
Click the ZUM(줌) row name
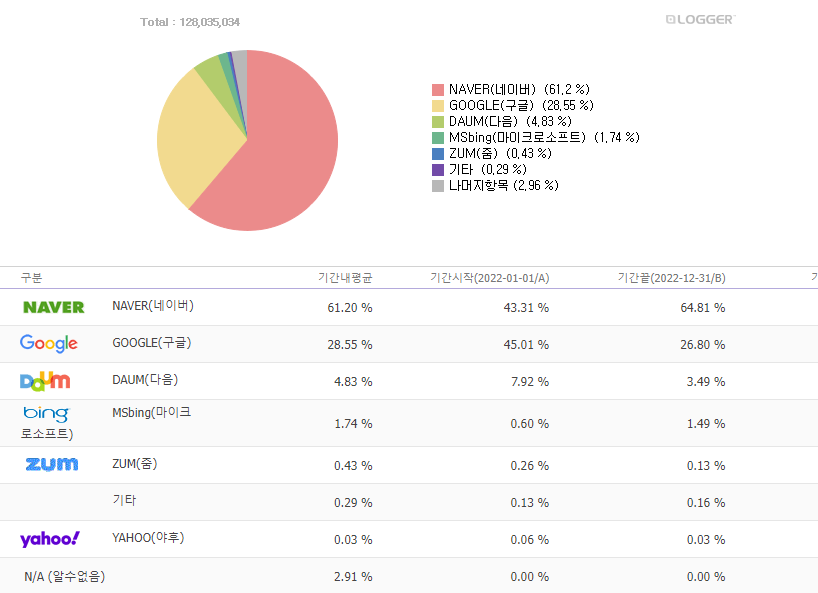(135, 464)
